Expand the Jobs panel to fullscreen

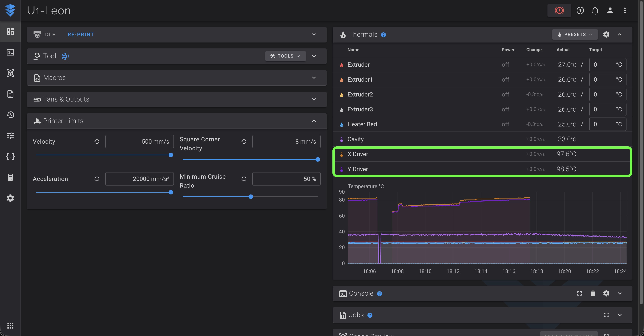click(x=606, y=315)
